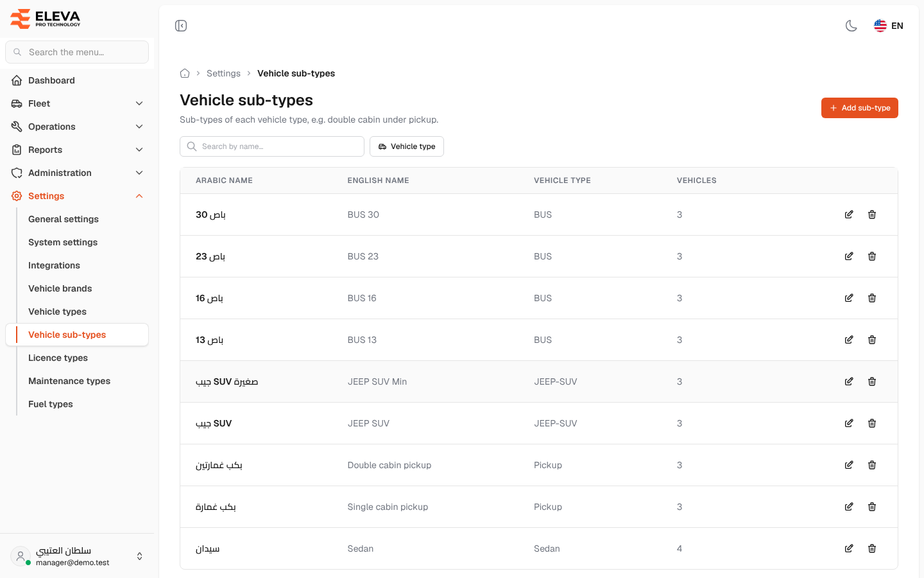
Task: Focus the Search by name field
Action: pos(272,146)
